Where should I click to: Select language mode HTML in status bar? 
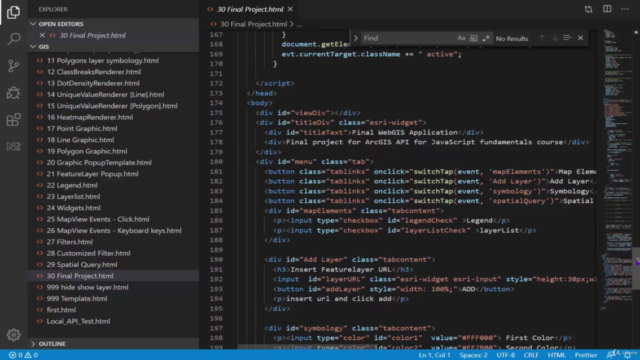tap(556, 355)
